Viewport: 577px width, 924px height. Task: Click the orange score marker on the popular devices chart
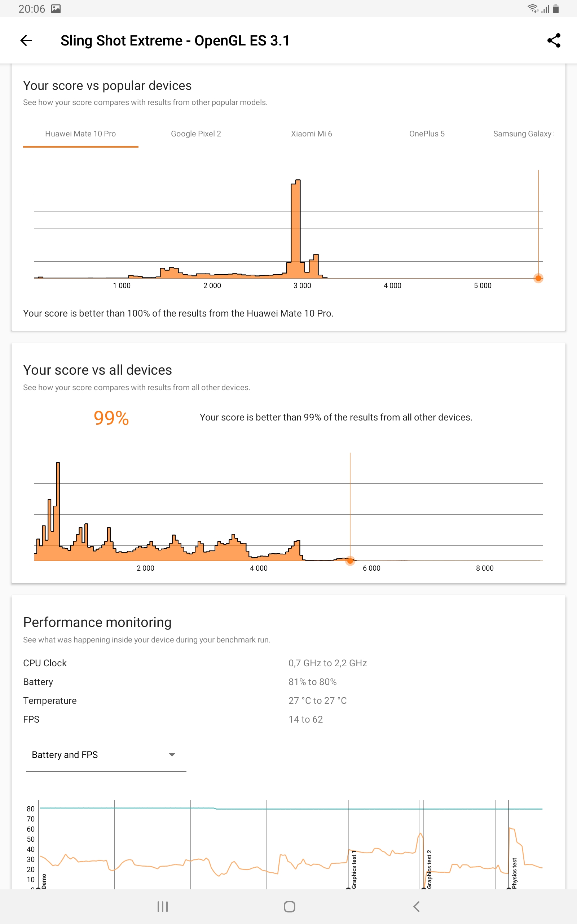point(538,278)
